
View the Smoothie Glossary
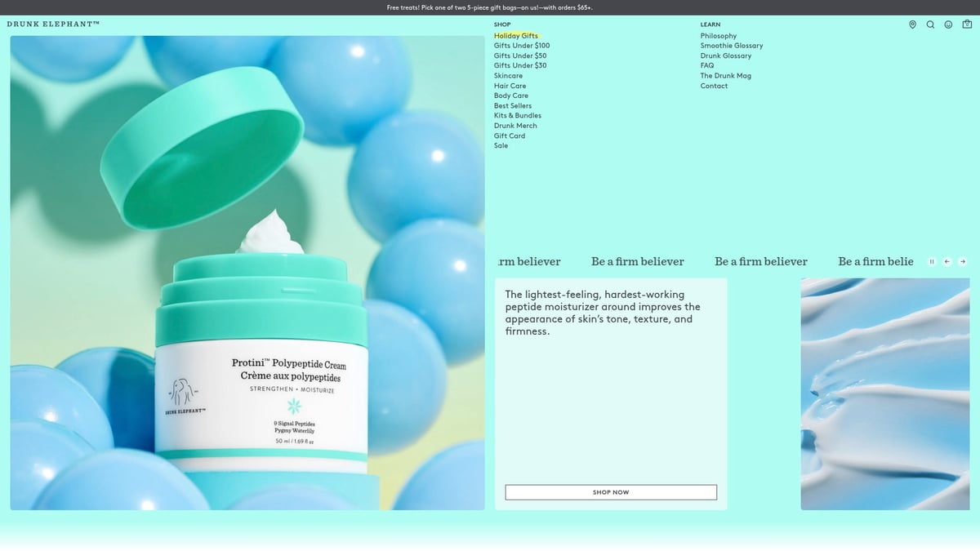pos(731,46)
